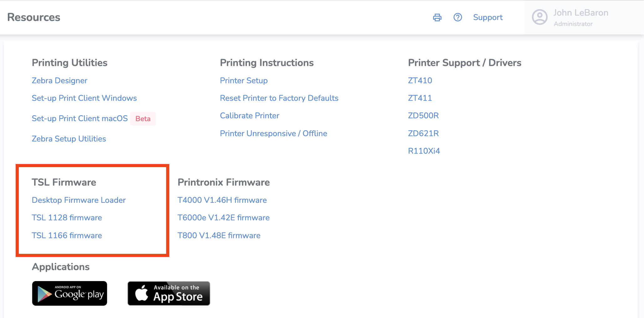Open Set-up Print Client Windows
The image size is (644, 318).
click(x=84, y=98)
